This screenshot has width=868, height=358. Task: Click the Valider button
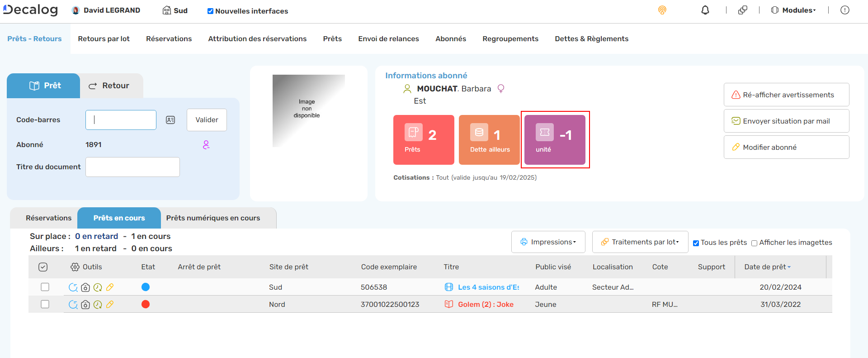pos(207,120)
